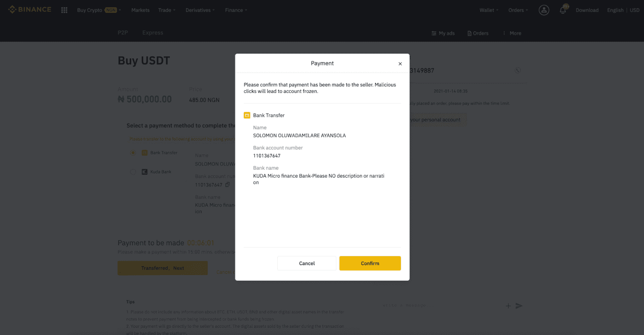Close the Payment dialog with X

click(400, 64)
